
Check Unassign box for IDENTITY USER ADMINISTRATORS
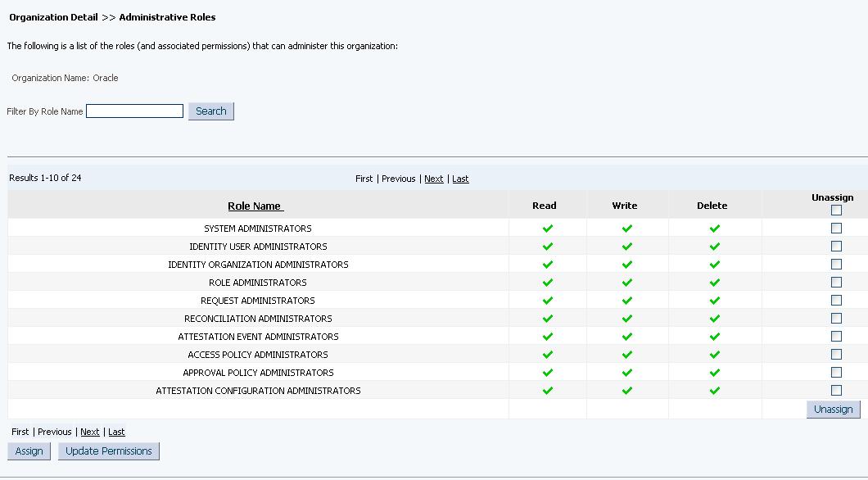(x=836, y=247)
